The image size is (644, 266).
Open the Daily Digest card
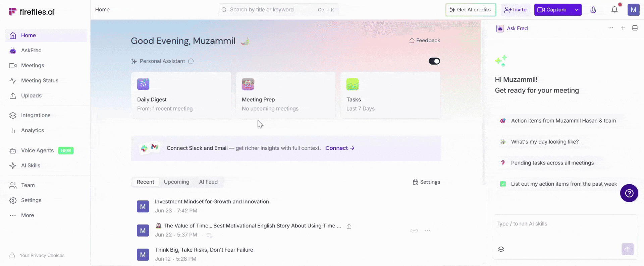click(181, 95)
